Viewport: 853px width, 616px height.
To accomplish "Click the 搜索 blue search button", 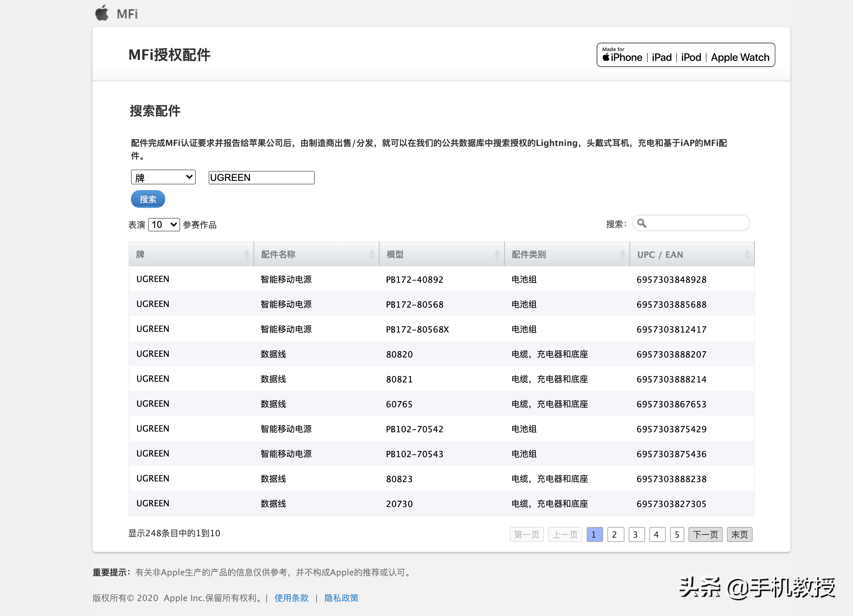I will pos(148,199).
